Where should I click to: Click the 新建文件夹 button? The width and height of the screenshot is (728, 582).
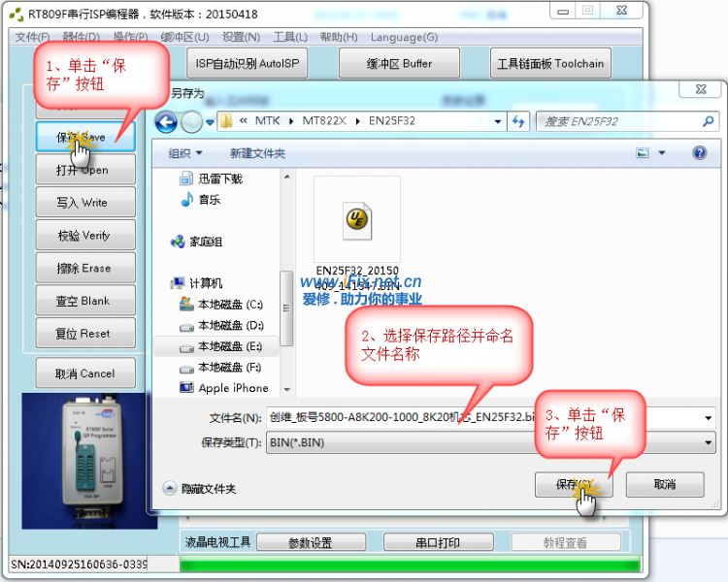pos(257,153)
